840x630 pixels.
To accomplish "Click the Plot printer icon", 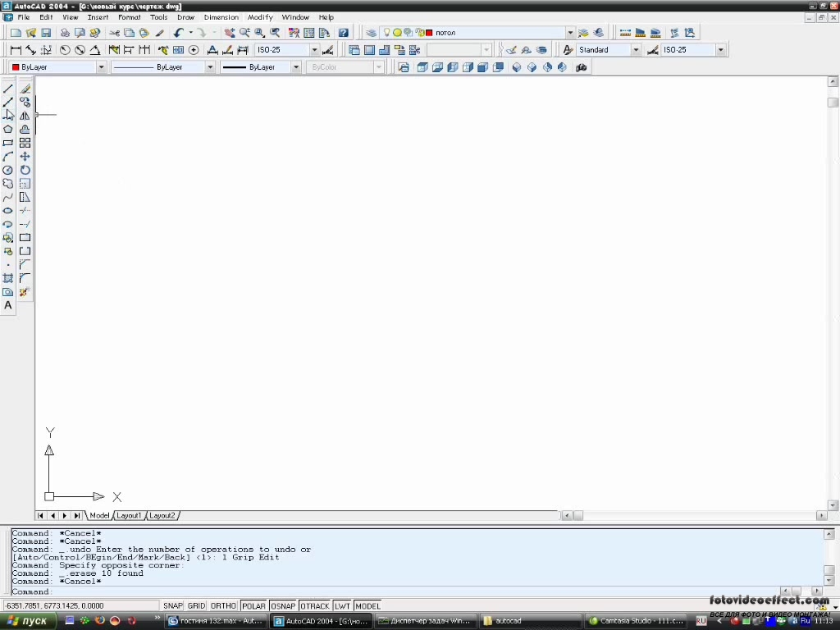I will pos(65,33).
